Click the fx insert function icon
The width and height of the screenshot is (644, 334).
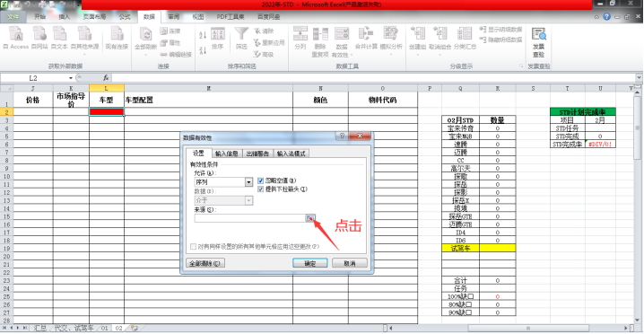(x=106, y=78)
